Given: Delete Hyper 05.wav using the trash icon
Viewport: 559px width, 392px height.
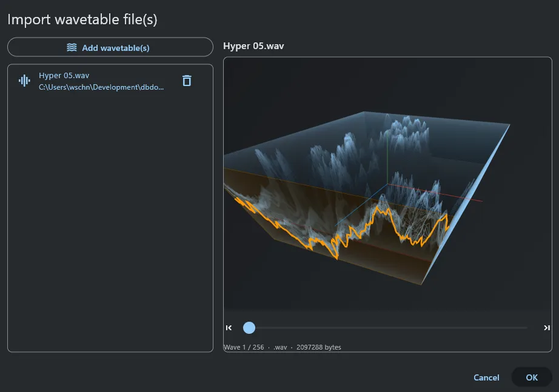Looking at the screenshot, I should (187, 81).
